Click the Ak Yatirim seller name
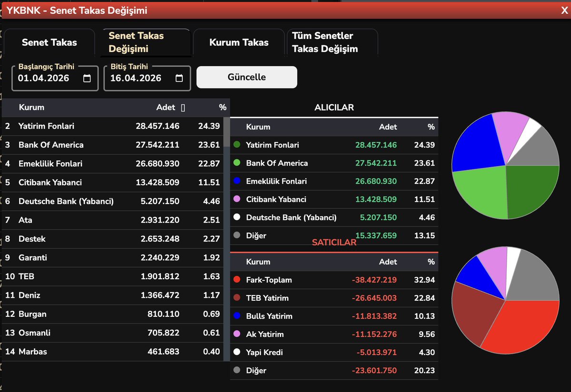The width and height of the screenshot is (571, 392). point(265,334)
